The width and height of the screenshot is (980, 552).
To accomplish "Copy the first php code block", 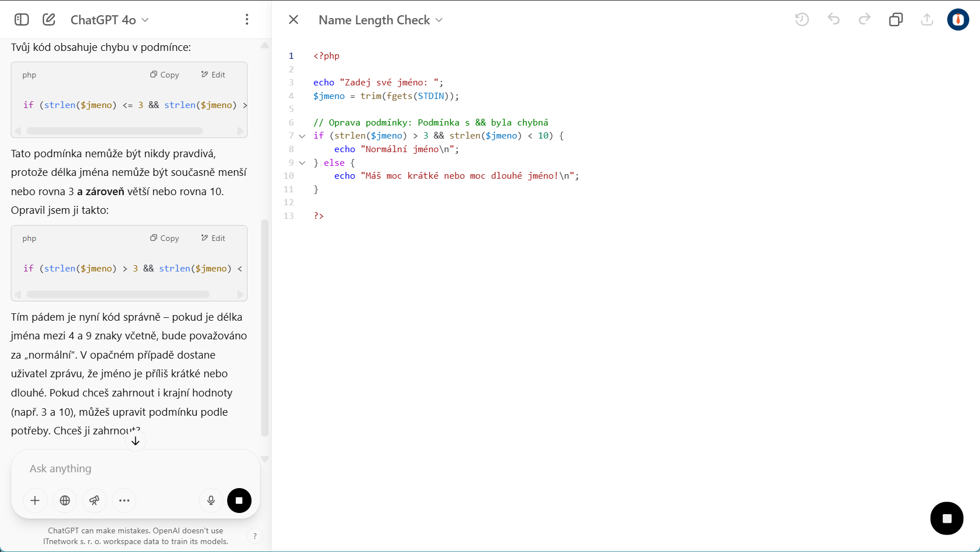I will point(164,75).
